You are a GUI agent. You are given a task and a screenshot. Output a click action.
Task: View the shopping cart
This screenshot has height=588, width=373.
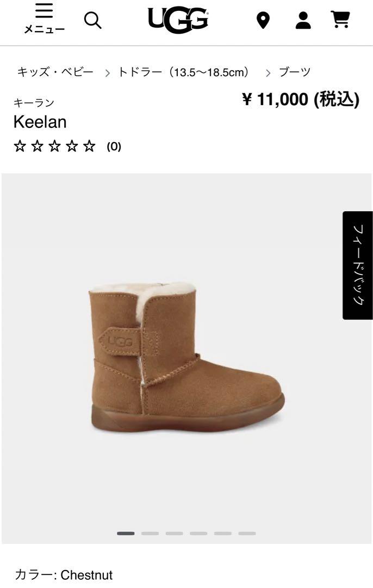[x=340, y=20]
